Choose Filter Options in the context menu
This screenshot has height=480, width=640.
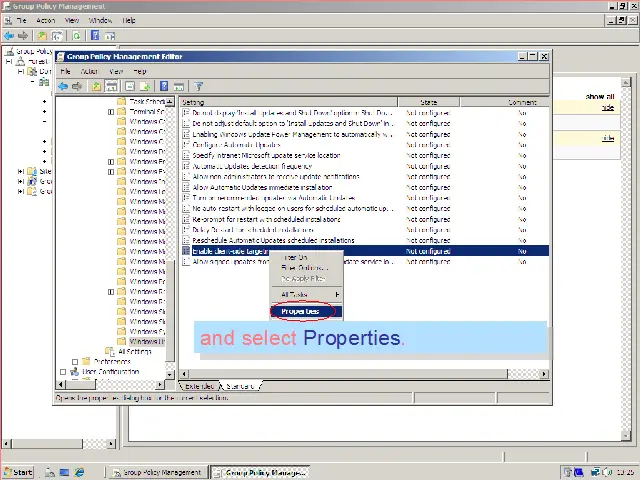306,268
